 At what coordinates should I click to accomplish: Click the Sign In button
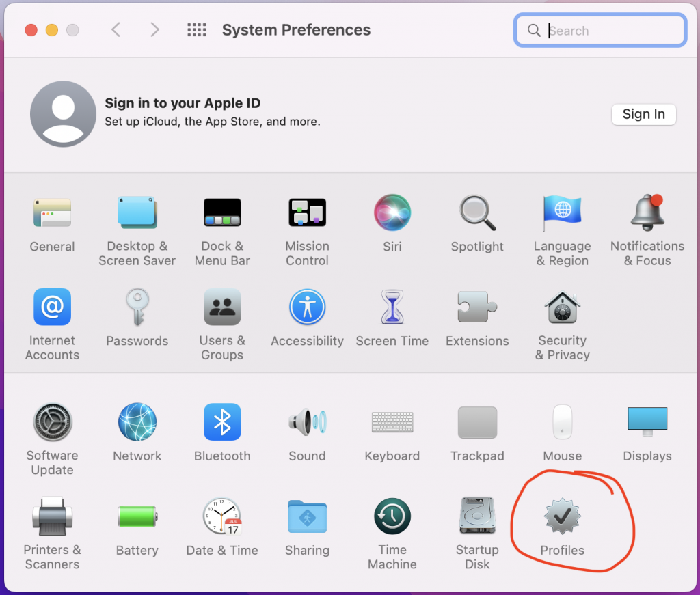click(643, 114)
